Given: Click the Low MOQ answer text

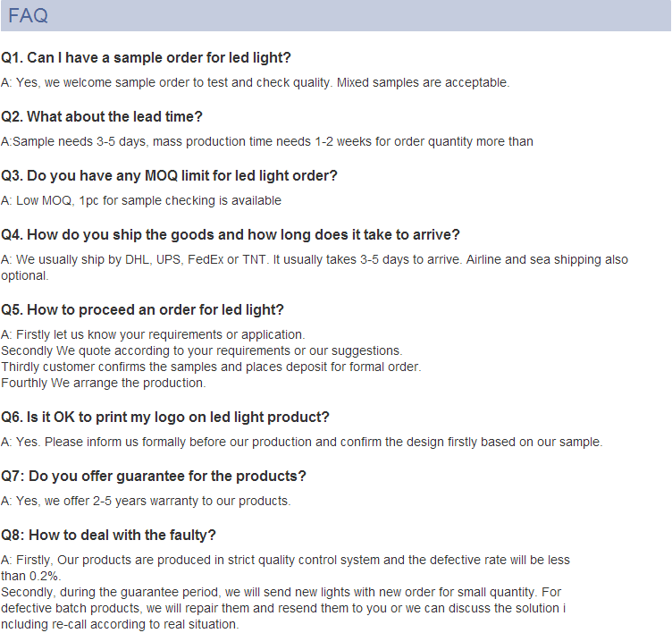Looking at the screenshot, I should click(x=141, y=200).
